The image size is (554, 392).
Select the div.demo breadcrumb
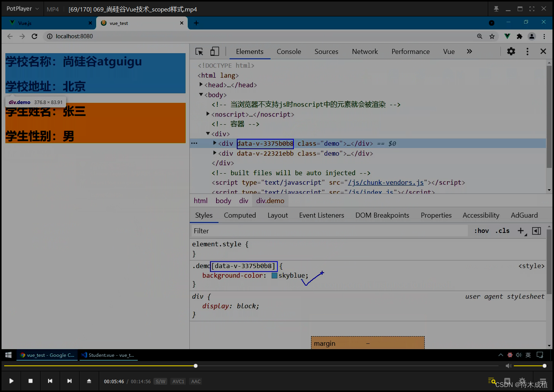270,201
